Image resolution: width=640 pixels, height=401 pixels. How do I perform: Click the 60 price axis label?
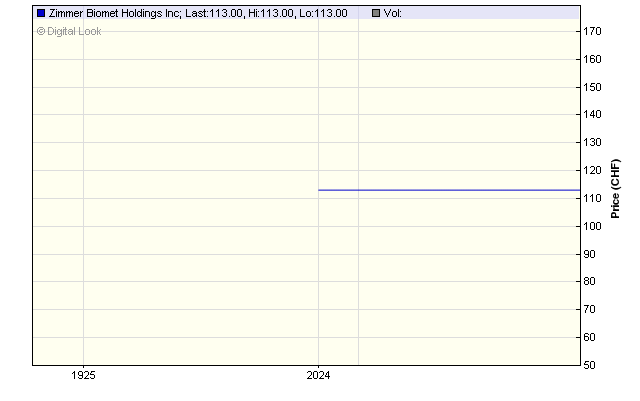[589, 337]
